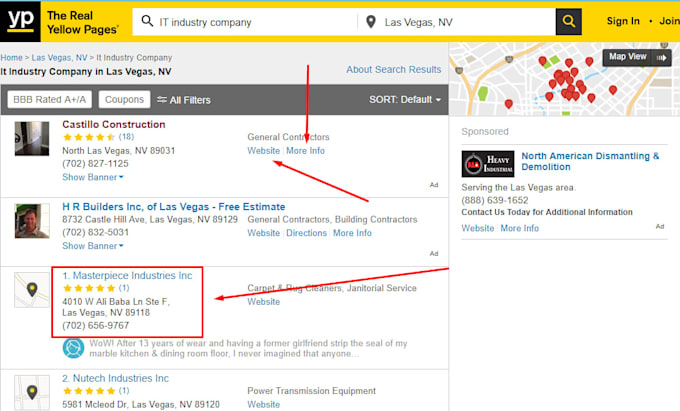Toggle the BBB Rated A+/A filter
This screenshot has width=680, height=411.
[x=49, y=99]
